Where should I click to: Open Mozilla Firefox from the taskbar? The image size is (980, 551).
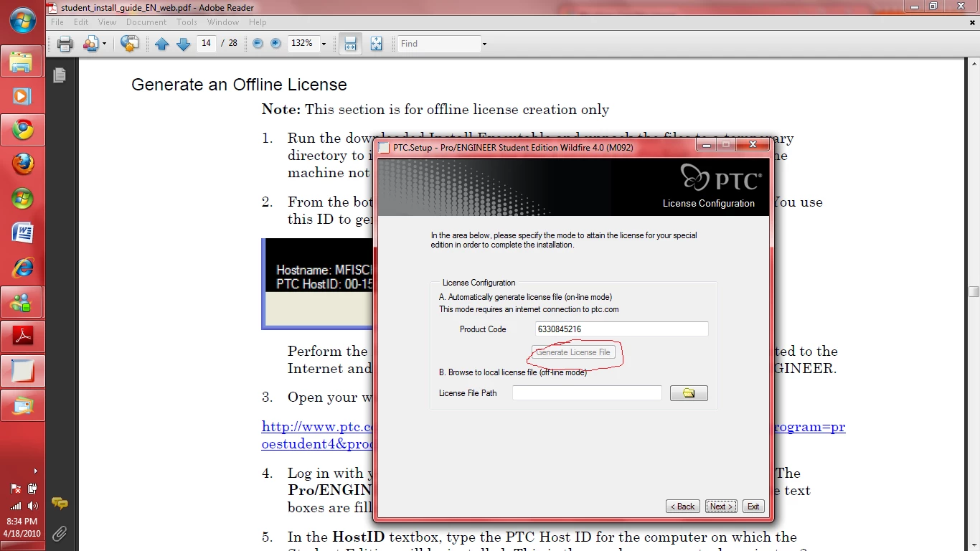point(22,164)
